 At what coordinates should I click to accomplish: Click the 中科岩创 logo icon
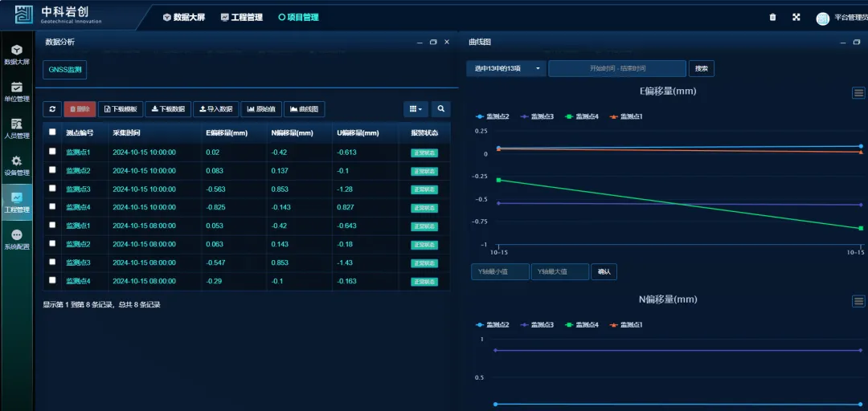(x=24, y=14)
